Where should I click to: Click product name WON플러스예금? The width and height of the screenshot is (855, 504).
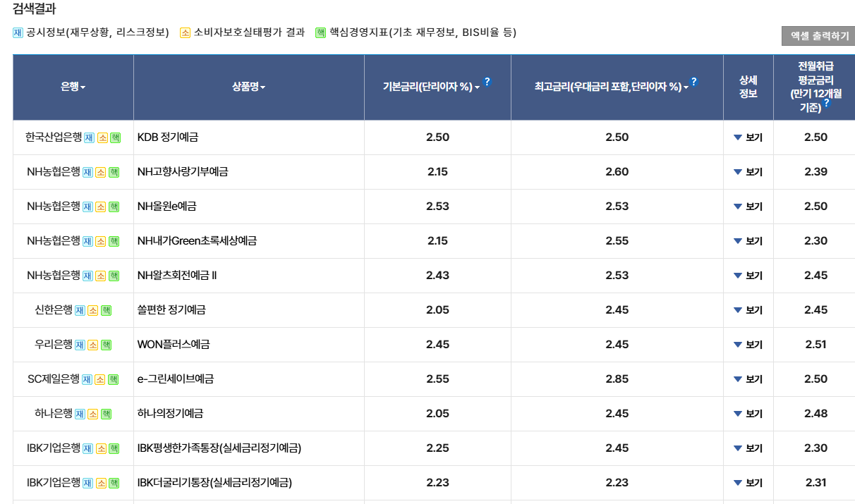pos(174,345)
